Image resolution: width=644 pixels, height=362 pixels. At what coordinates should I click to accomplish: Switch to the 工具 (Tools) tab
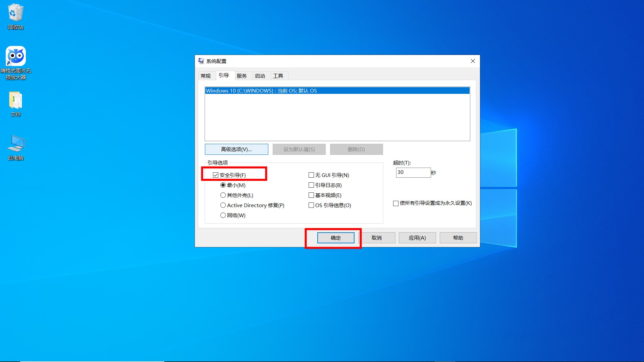[x=278, y=76]
